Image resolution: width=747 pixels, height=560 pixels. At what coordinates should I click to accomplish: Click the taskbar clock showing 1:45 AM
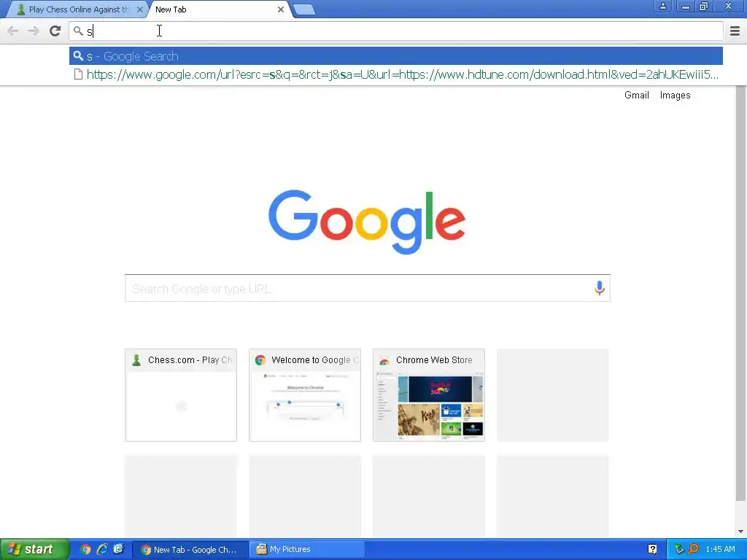[720, 550]
